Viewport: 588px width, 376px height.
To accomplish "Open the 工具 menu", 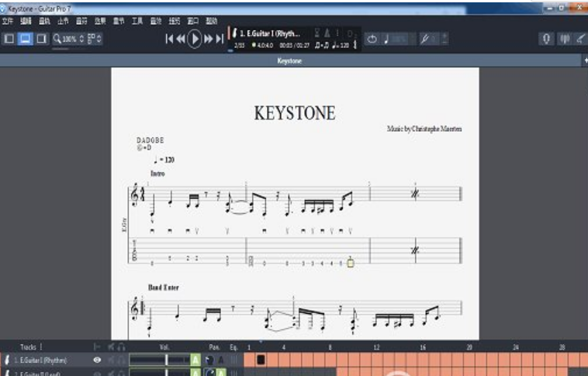I will coord(137,21).
